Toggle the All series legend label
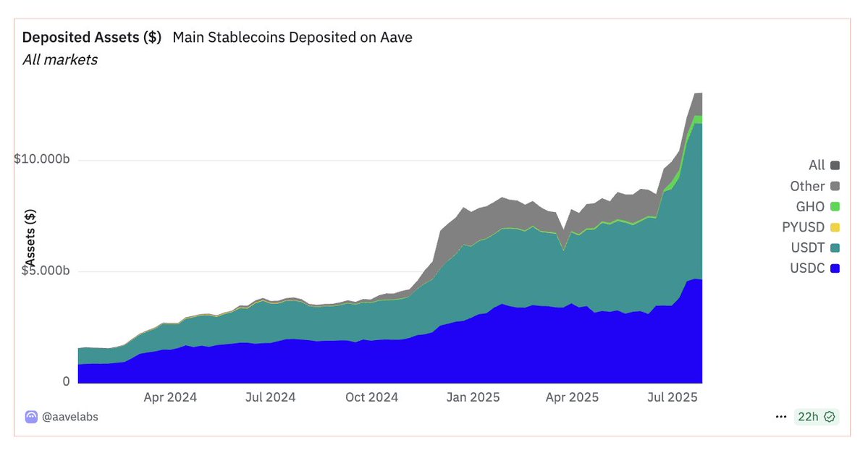Image resolution: width=868 pixels, height=453 pixels. pos(817,166)
